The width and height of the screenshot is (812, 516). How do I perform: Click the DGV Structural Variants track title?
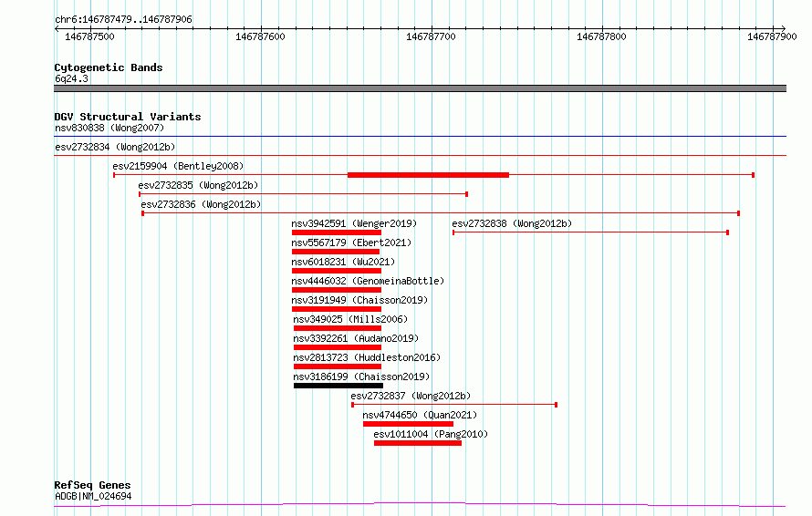(x=128, y=117)
